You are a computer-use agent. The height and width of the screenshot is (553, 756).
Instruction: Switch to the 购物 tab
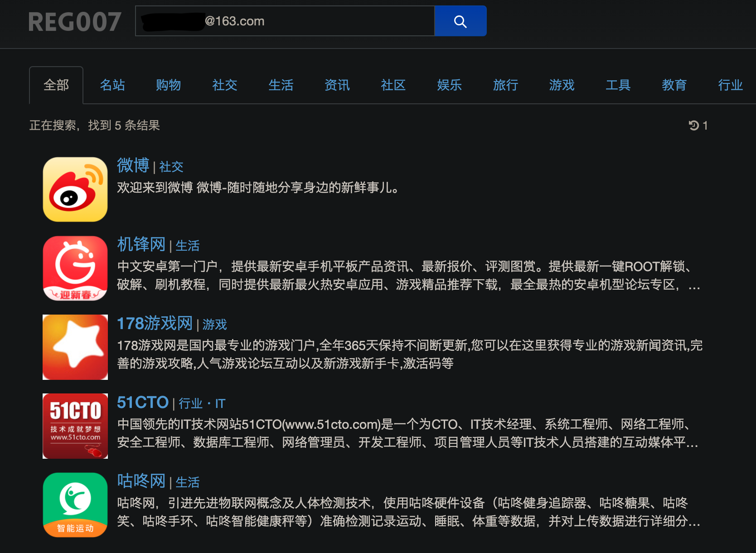point(169,85)
